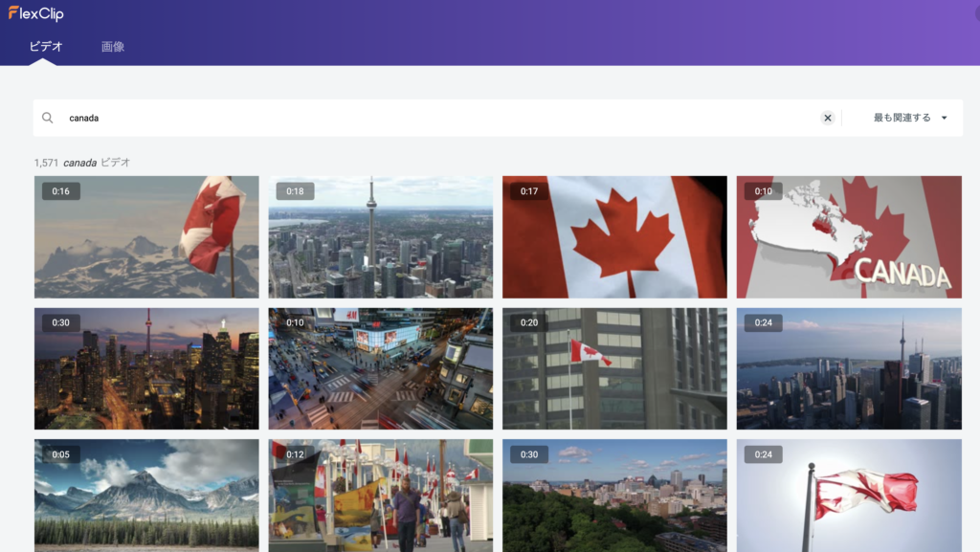Switch to the ビデオ tab
Image resolution: width=980 pixels, height=552 pixels.
pyautogui.click(x=46, y=46)
